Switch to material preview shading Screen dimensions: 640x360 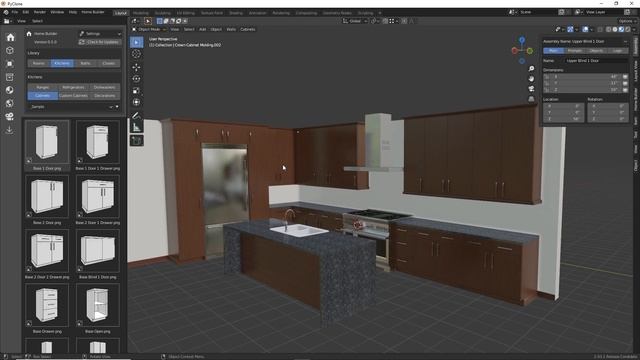[621, 29]
